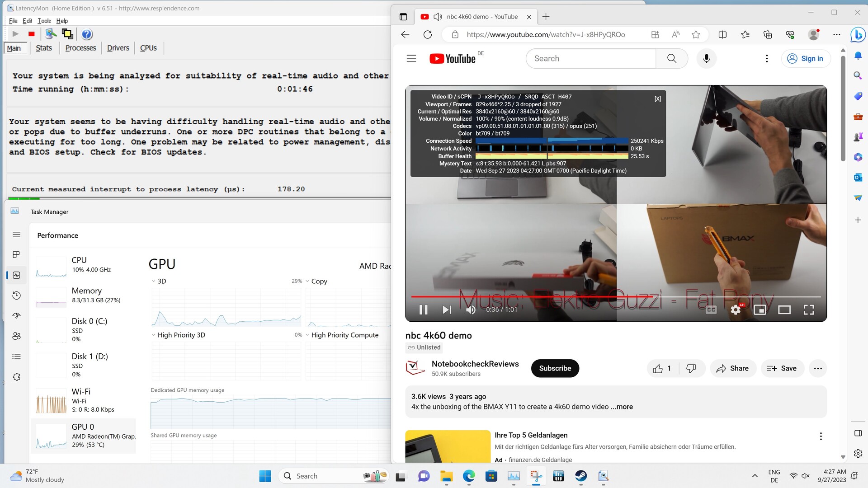Viewport: 868px width, 488px height.
Task: Switch to LatencyMon Drivers tab
Action: click(x=118, y=48)
